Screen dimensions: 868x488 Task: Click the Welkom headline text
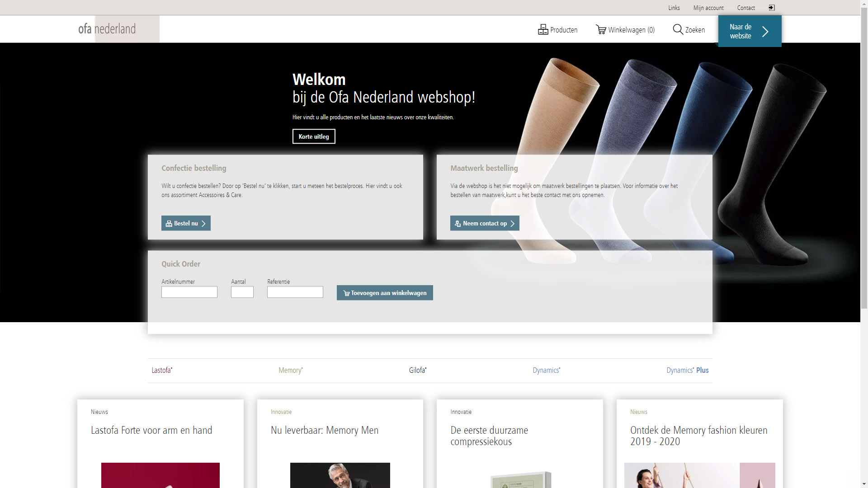coord(319,80)
